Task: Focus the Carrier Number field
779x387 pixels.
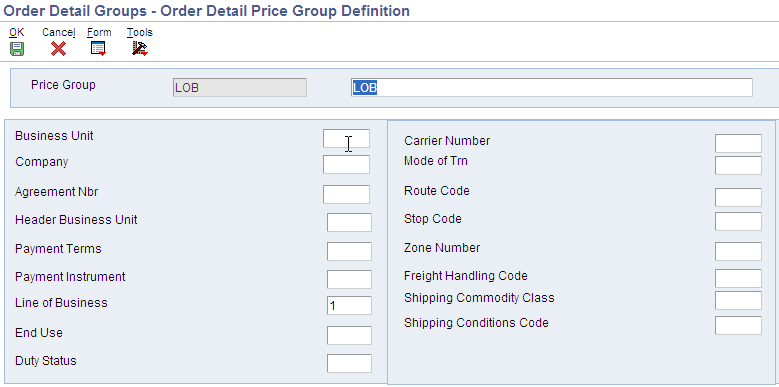Action: 738,143
